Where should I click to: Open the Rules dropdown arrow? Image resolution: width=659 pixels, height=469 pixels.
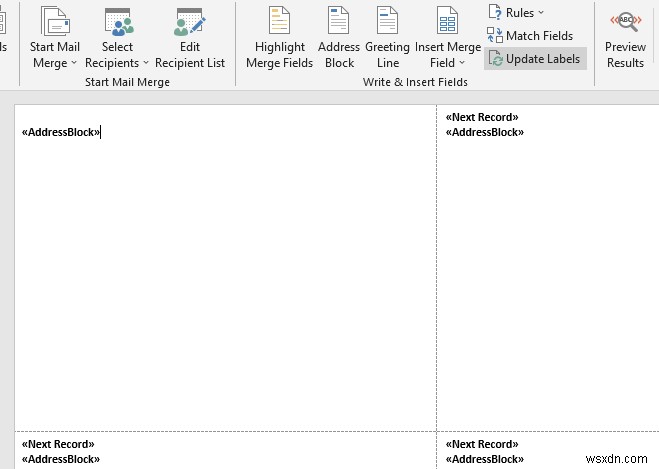pyautogui.click(x=541, y=13)
